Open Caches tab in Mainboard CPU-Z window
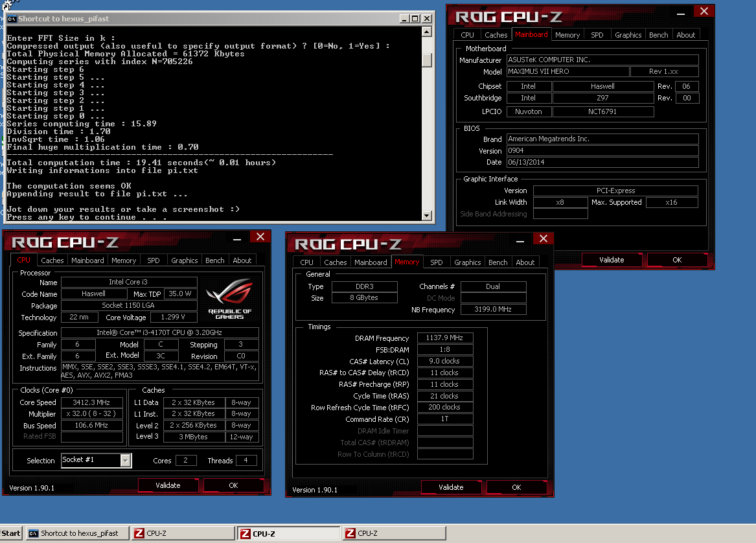Screen dimensions: 756x543 (496, 35)
